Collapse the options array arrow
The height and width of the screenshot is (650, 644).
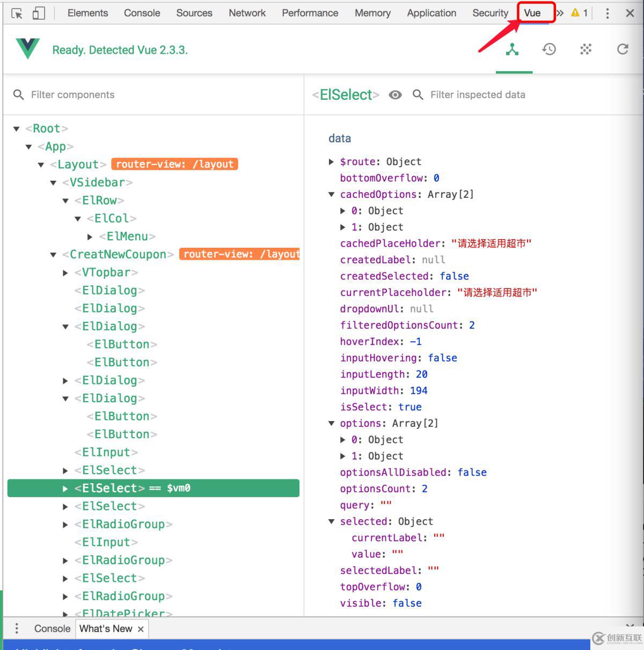[x=331, y=423]
